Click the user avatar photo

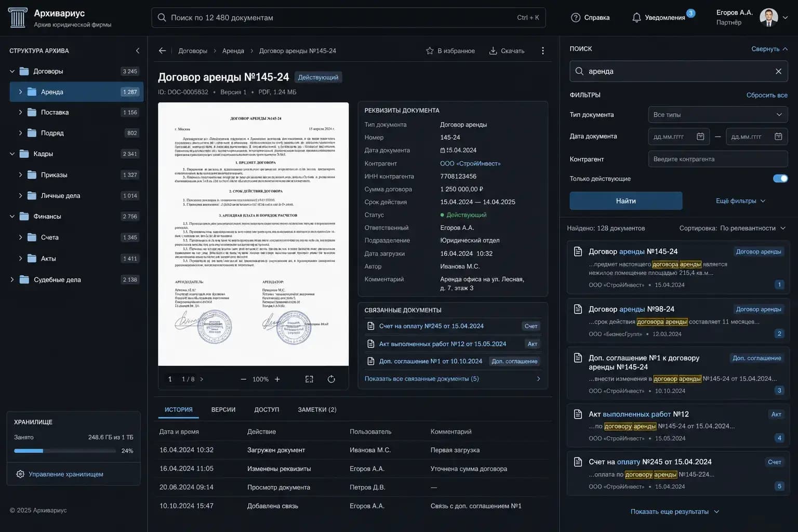point(768,17)
